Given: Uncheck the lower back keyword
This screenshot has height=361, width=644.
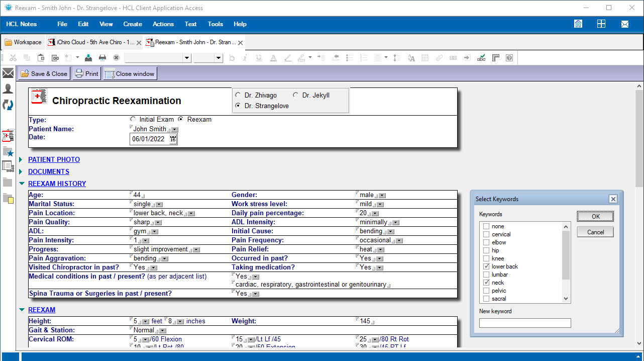Looking at the screenshot, I should 486,266.
